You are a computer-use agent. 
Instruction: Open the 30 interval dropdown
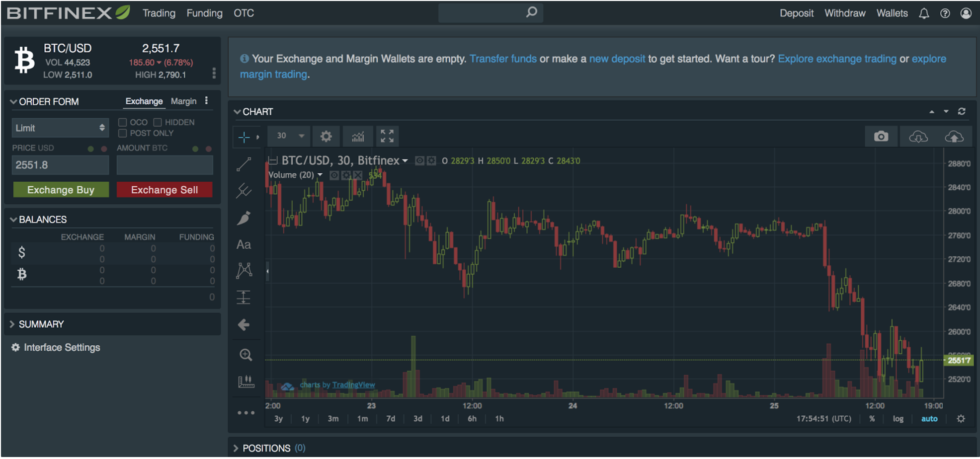point(289,136)
